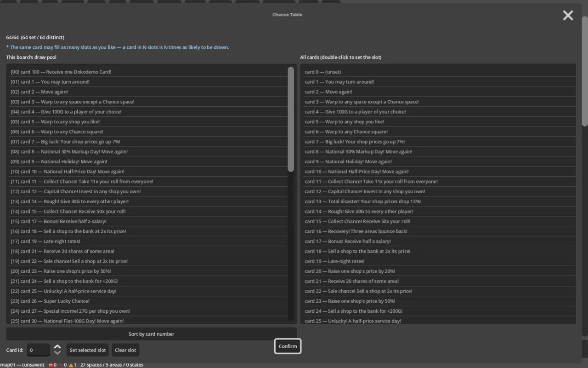The height and width of the screenshot is (368, 588).
Task: Select slot [01] You may turn around
Action: click(x=149, y=82)
